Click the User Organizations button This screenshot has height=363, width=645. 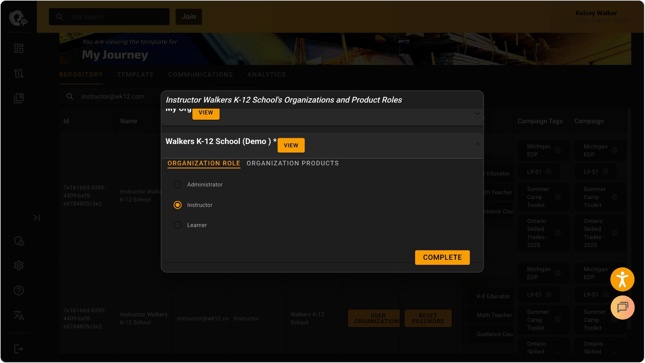coord(374,318)
